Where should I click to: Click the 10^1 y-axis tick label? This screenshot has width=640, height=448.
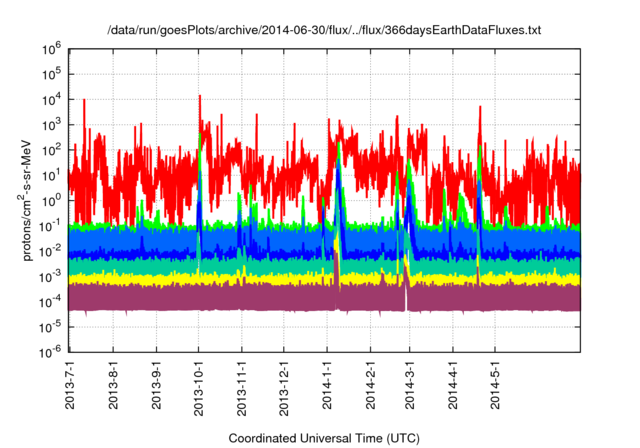[51, 175]
